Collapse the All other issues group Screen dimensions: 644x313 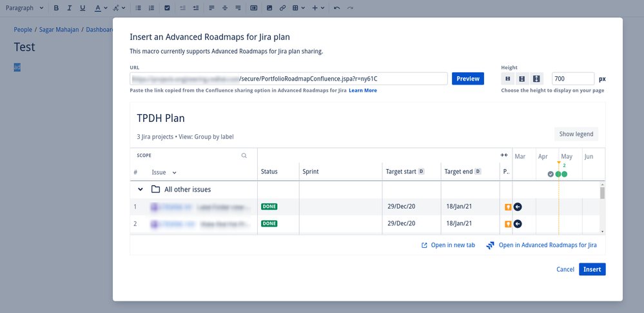click(141, 190)
